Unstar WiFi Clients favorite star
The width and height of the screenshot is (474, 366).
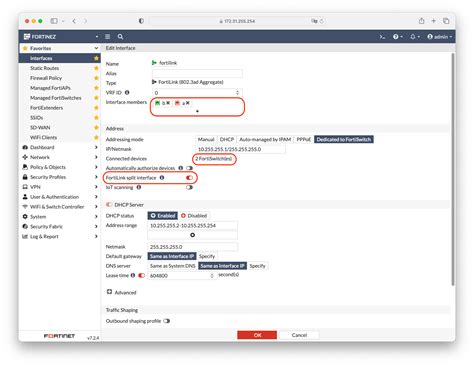[x=96, y=137]
